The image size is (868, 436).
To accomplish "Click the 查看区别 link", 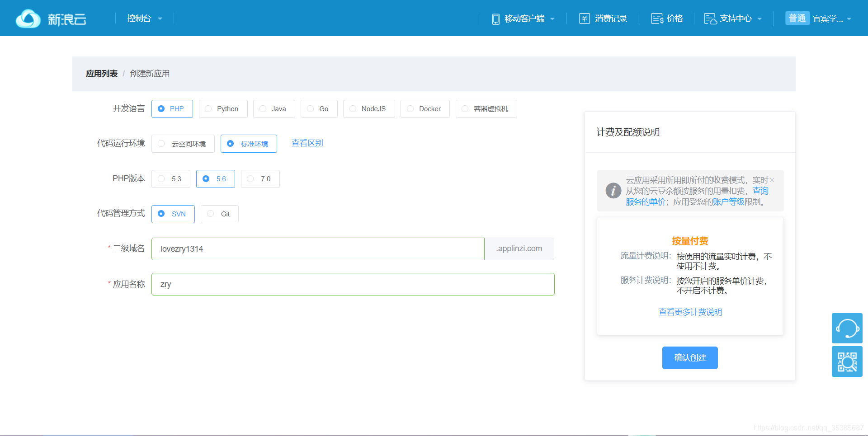I will (307, 143).
